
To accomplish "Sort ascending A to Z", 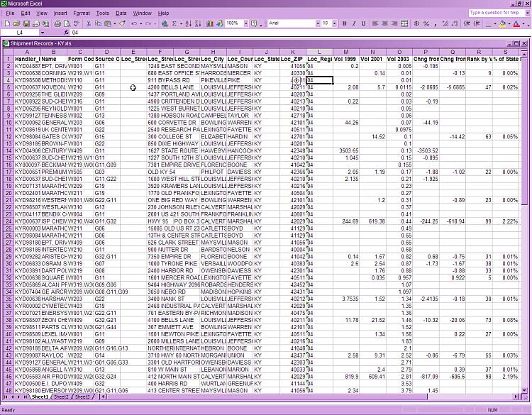I will (189, 23).
